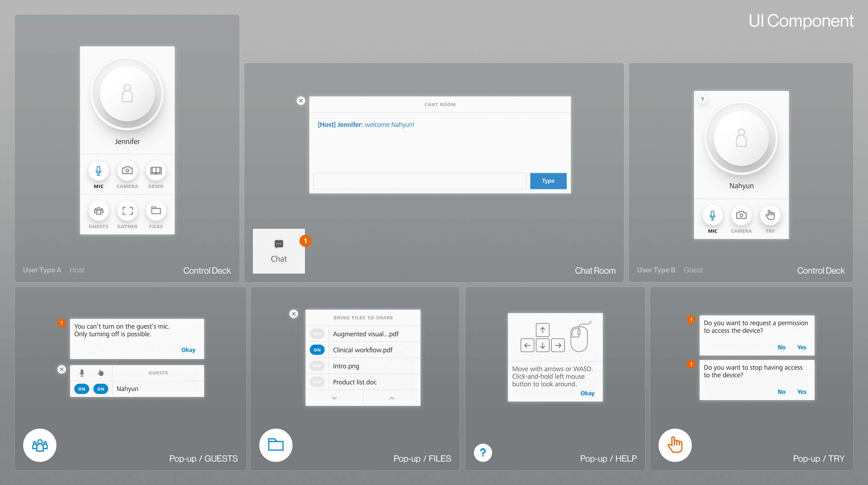Click the down chevron in files list
Screen dimensions: 868x485
point(334,398)
